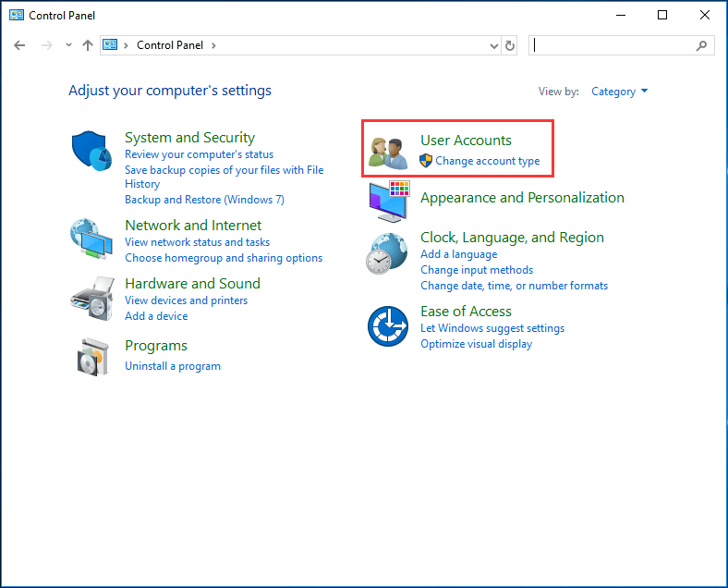Open Backup and Restore (Windows 7)
This screenshot has height=588, width=728.
pos(204,200)
